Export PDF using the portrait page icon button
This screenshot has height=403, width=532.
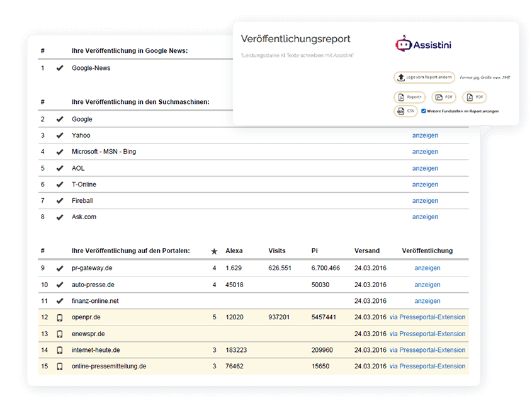(x=474, y=98)
